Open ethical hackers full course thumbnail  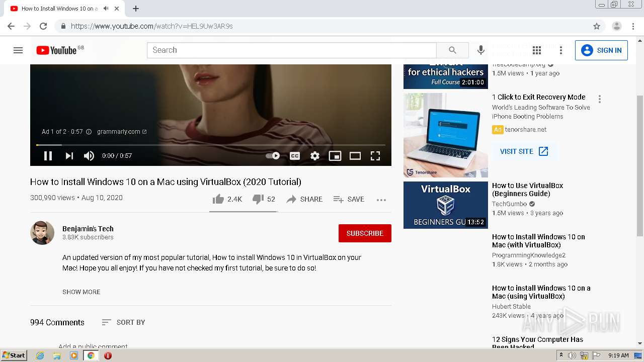[x=446, y=76]
